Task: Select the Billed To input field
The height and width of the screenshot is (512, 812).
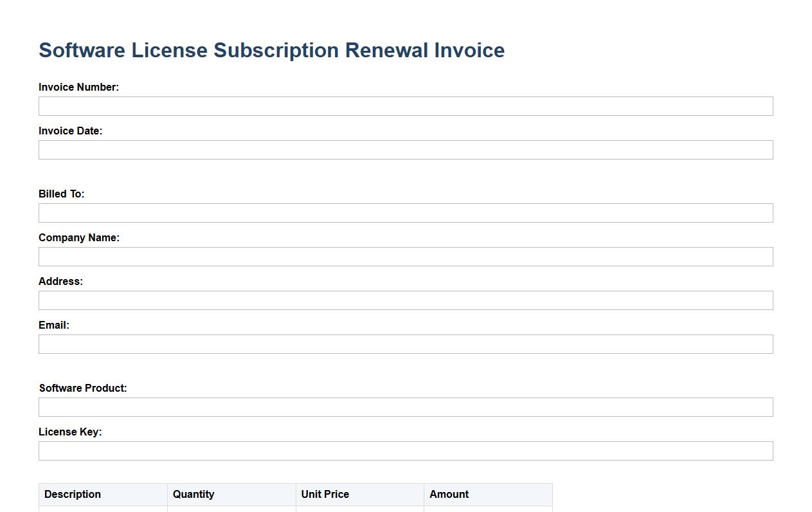Action: (406, 213)
